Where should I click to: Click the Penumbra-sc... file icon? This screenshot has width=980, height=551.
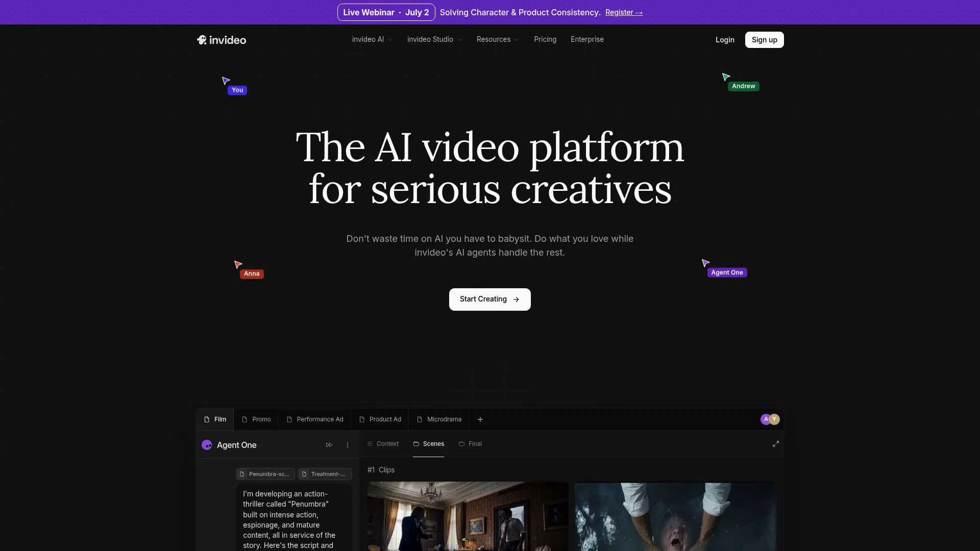coord(242,474)
